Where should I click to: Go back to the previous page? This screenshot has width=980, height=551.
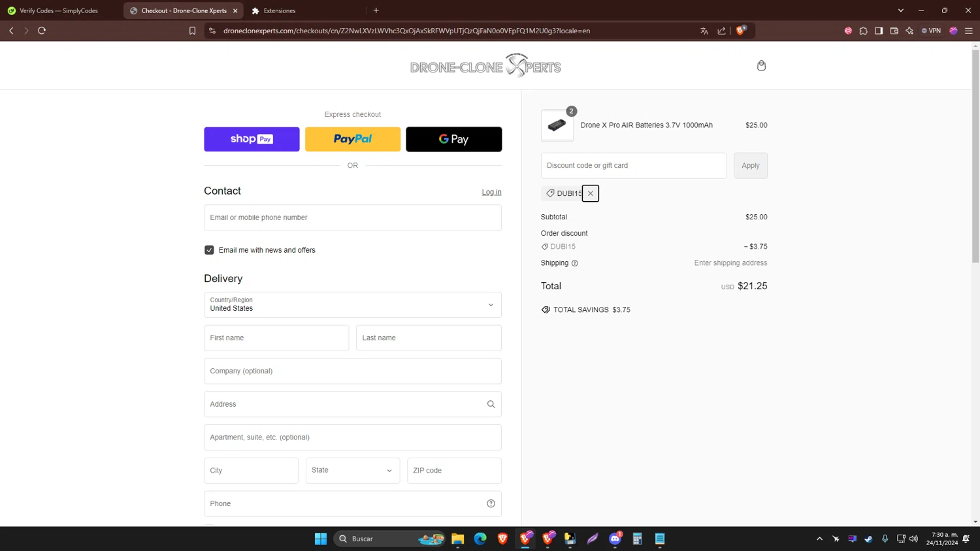(11, 31)
